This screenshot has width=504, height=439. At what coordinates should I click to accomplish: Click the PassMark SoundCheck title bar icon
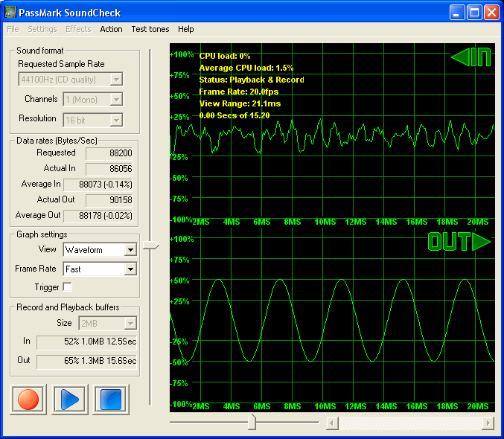pyautogui.click(x=10, y=13)
